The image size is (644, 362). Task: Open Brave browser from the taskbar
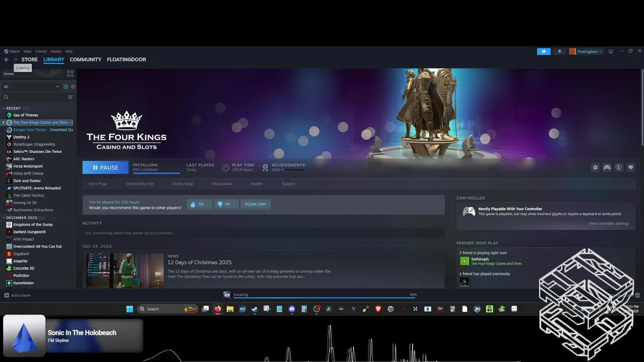point(378,309)
